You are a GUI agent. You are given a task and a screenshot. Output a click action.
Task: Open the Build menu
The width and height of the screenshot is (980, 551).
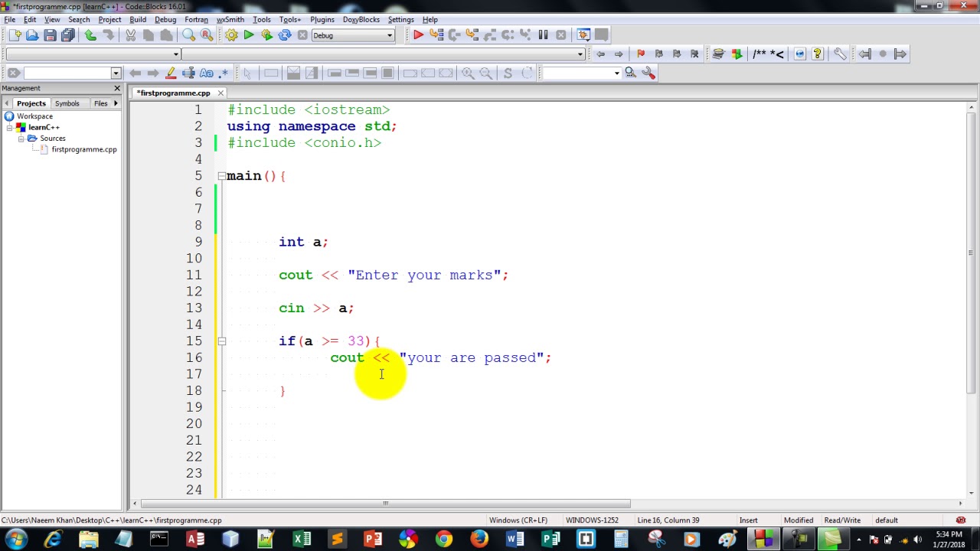click(x=138, y=19)
